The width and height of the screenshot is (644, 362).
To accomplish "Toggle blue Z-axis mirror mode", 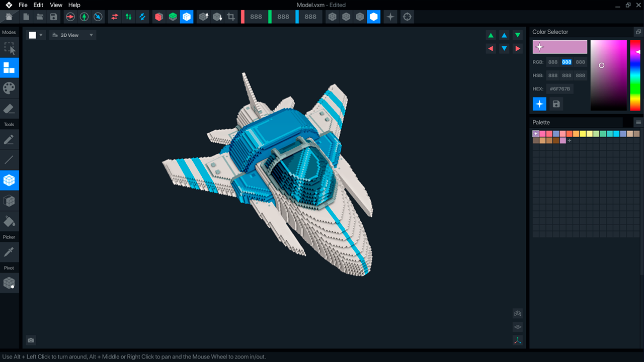I will (142, 17).
